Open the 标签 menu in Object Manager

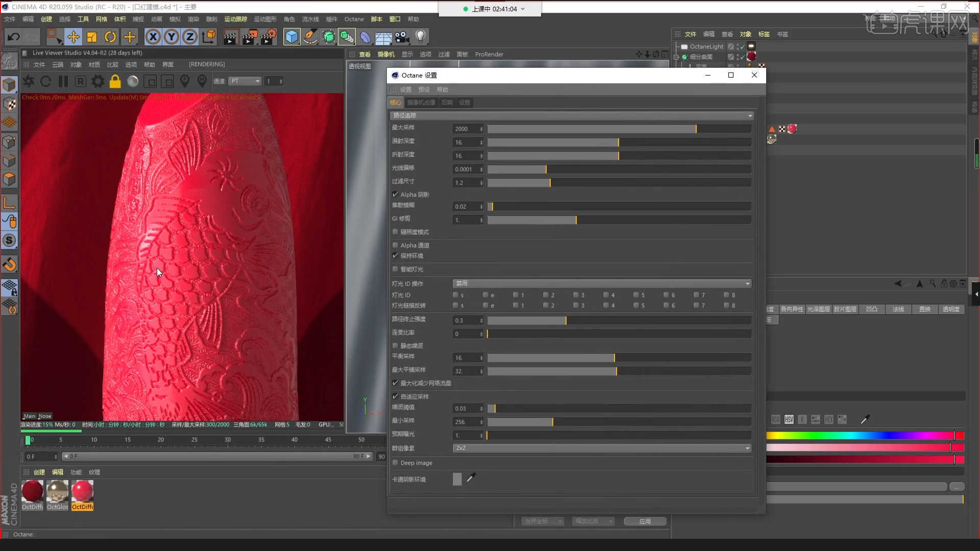pos(764,34)
